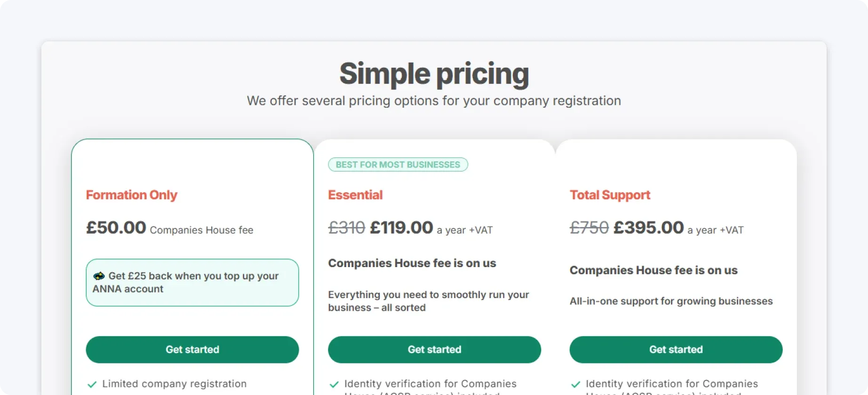Click "Get started" on the Total Support plan
Viewport: 868px width, 395px height.
pyautogui.click(x=676, y=349)
